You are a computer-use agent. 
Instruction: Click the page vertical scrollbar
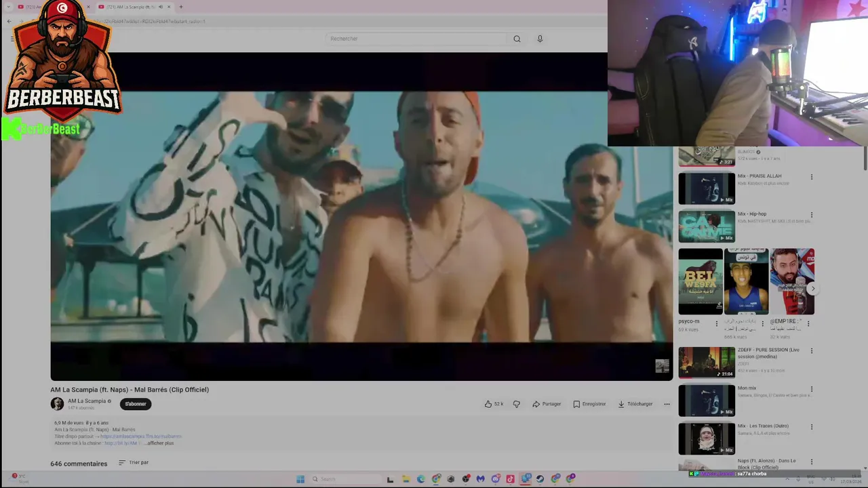(x=865, y=157)
